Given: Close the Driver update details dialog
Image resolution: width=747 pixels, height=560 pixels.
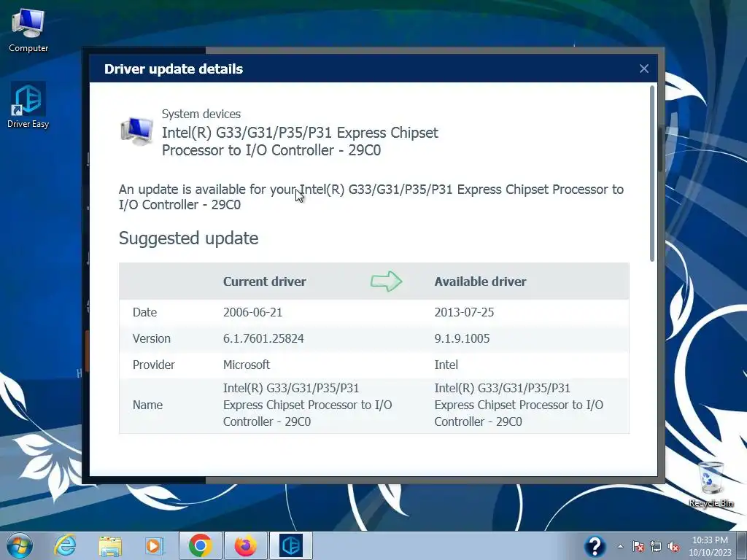Looking at the screenshot, I should point(643,69).
